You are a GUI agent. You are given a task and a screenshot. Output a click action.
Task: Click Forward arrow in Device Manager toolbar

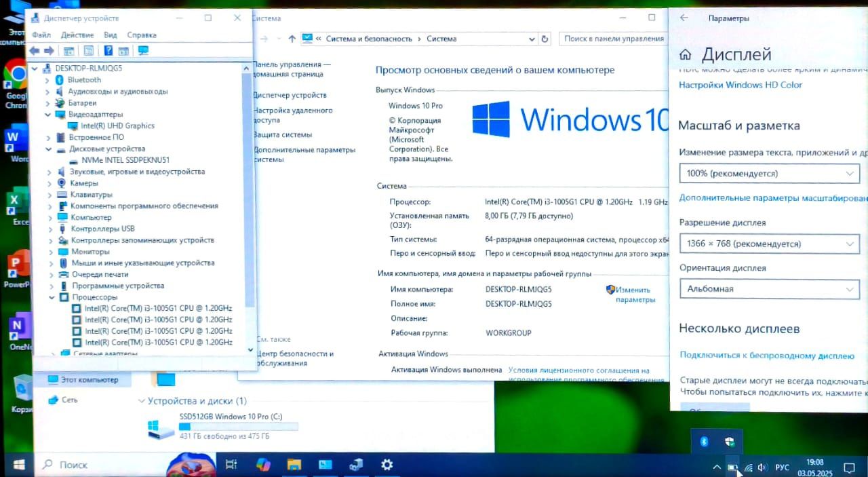(49, 50)
